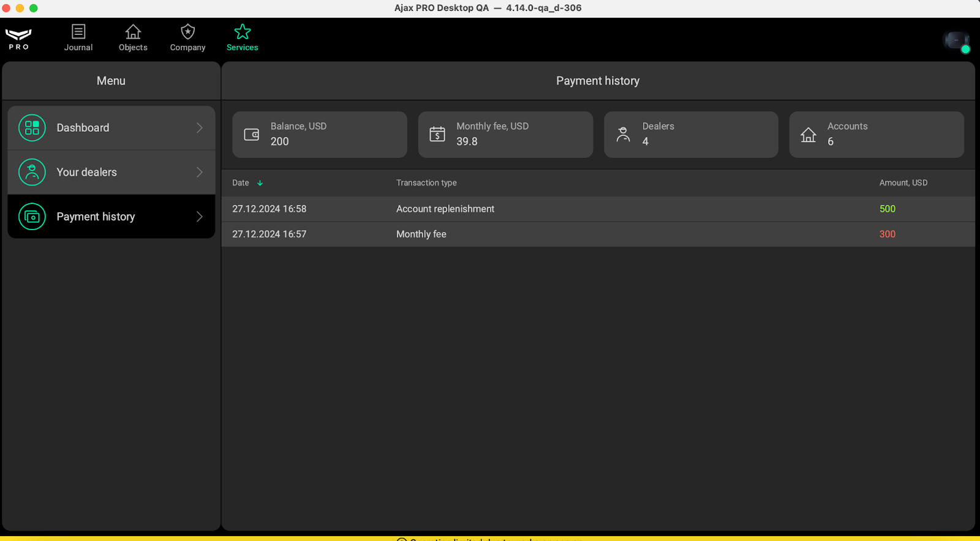Image resolution: width=980 pixels, height=541 pixels.
Task: Open the Company section
Action: (x=187, y=38)
